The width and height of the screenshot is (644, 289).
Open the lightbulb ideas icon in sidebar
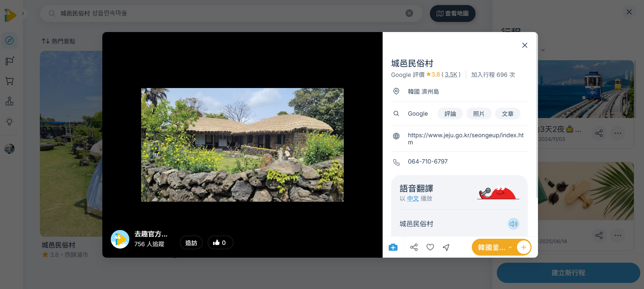pyautogui.click(x=9, y=121)
